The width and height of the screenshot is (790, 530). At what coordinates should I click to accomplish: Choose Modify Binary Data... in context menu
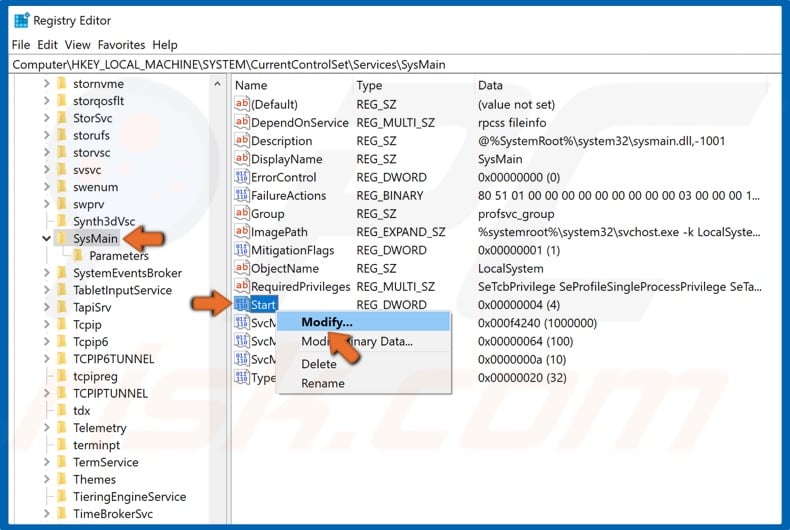(363, 342)
